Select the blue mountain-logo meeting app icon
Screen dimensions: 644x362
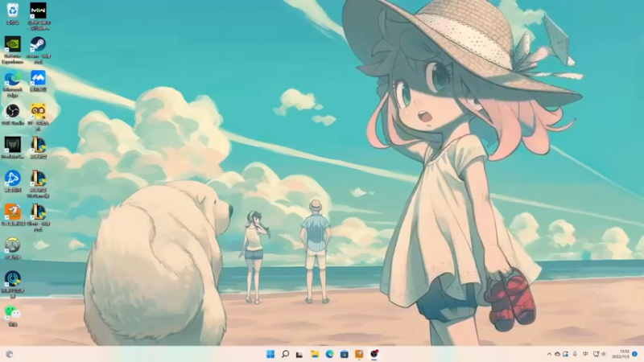[x=38, y=81]
